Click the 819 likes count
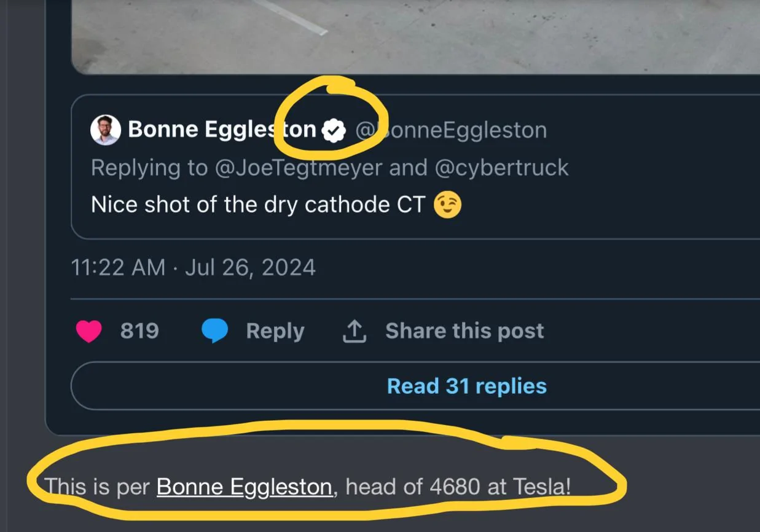The width and height of the screenshot is (760, 532). pyautogui.click(x=139, y=331)
